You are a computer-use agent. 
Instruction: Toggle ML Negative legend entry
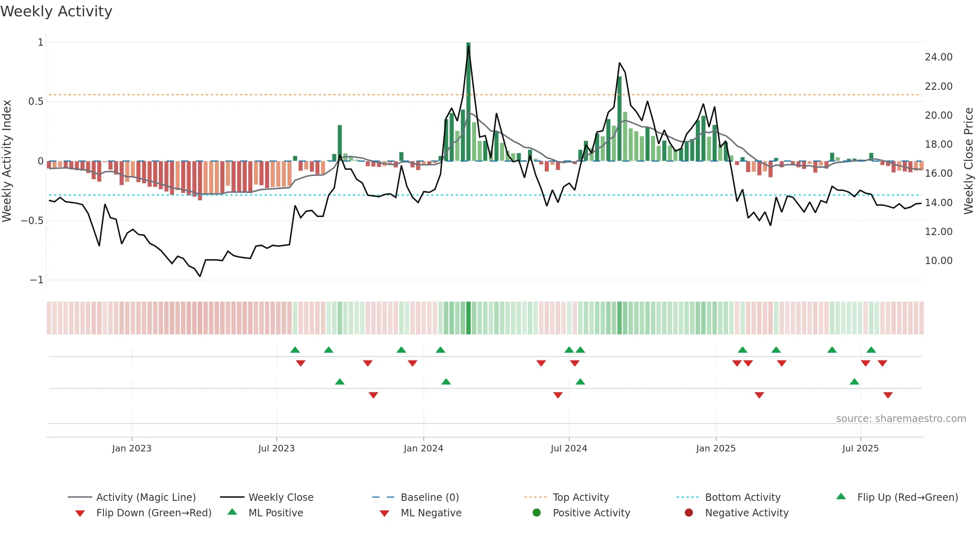(421, 513)
